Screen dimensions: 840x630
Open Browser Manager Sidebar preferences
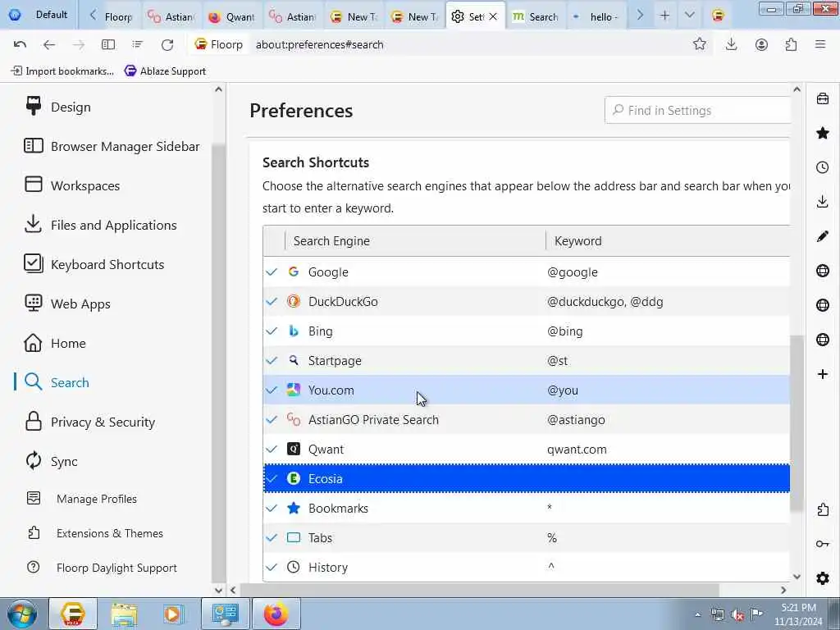pos(112,146)
